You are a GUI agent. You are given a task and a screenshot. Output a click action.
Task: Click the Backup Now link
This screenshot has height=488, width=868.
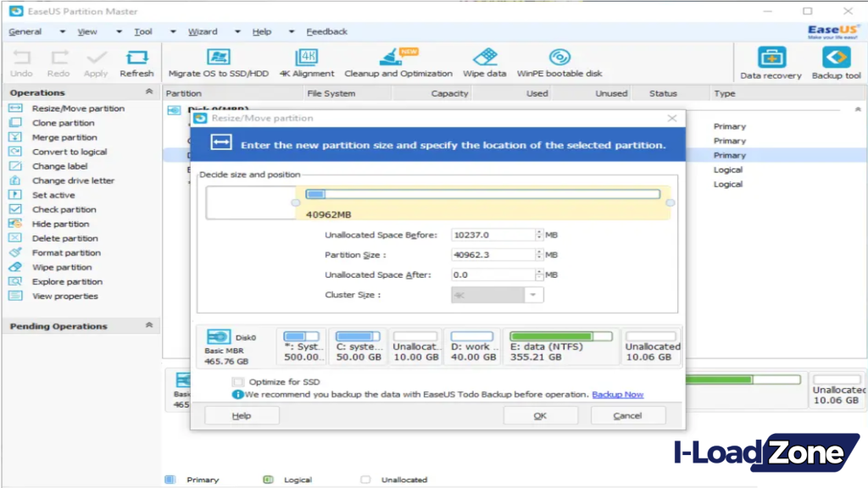[x=620, y=394]
